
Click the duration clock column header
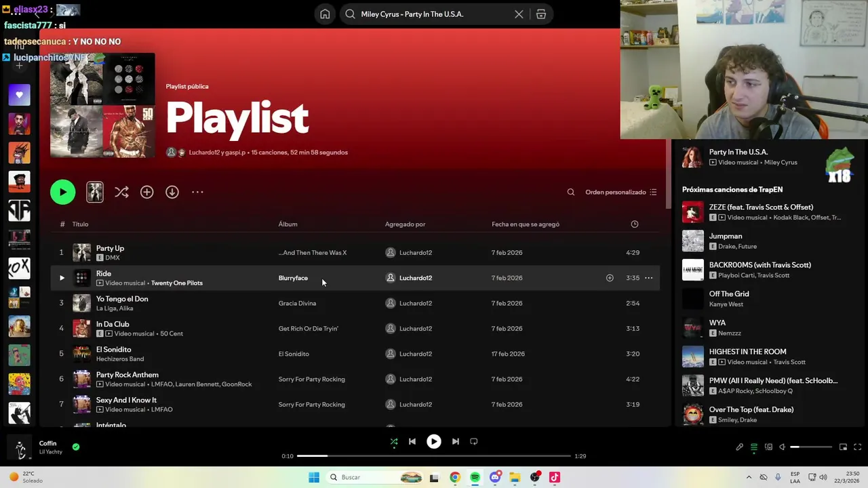coord(635,224)
